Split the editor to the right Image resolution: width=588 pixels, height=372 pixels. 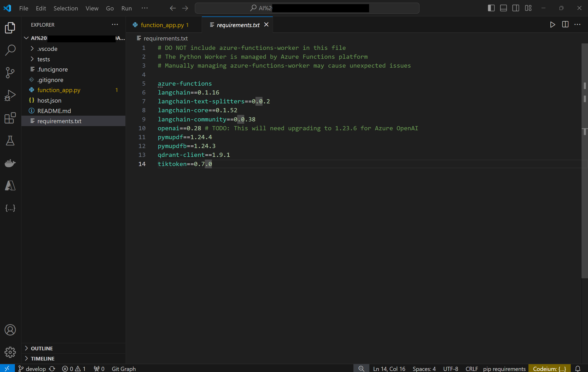[565, 25]
